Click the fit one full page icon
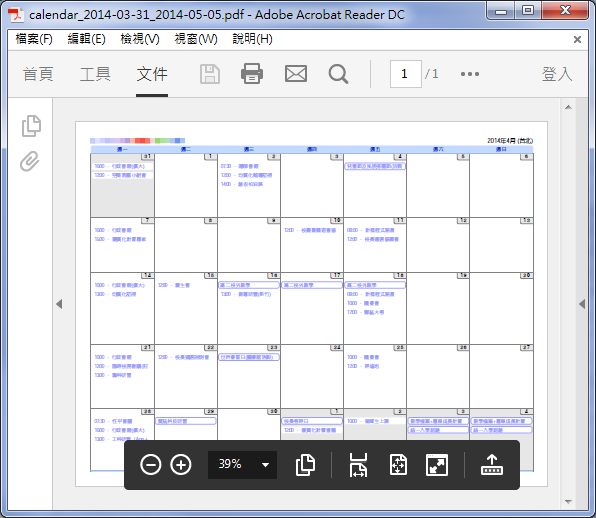 (x=398, y=464)
